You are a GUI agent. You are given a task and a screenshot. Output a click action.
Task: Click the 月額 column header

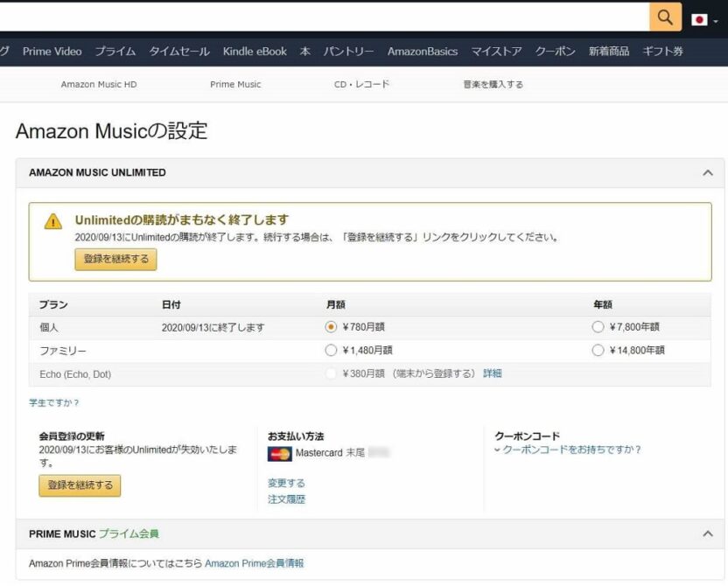pos(335,304)
